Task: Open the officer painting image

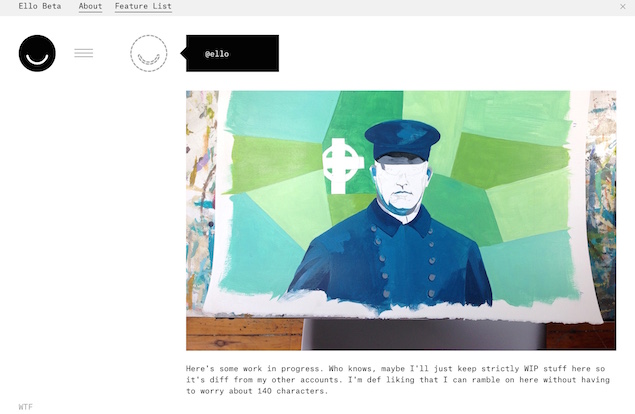Action: click(401, 220)
